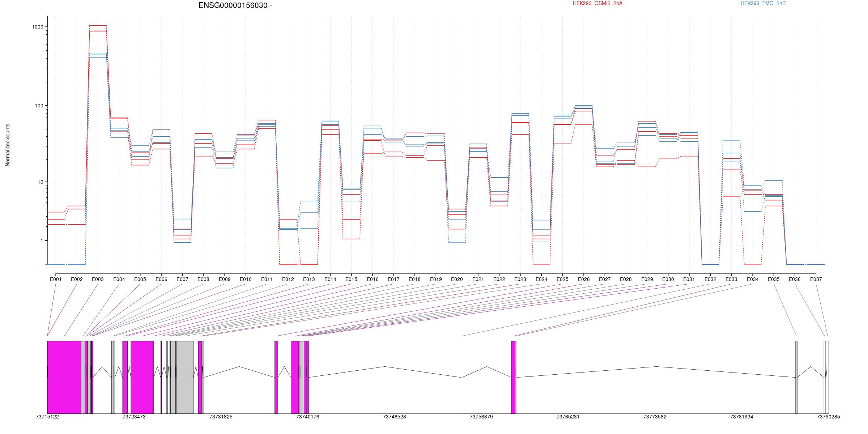Click exon label E033
This screenshot has height=434, width=868.
pyautogui.click(x=731, y=279)
